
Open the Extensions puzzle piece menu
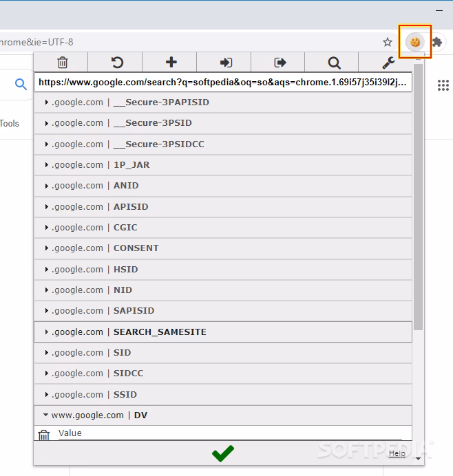click(437, 42)
